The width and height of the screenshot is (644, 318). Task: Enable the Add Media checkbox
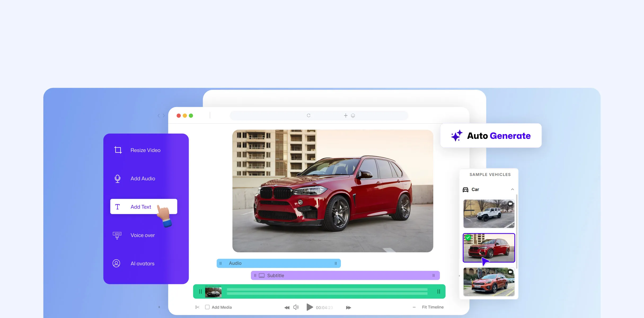coord(207,307)
